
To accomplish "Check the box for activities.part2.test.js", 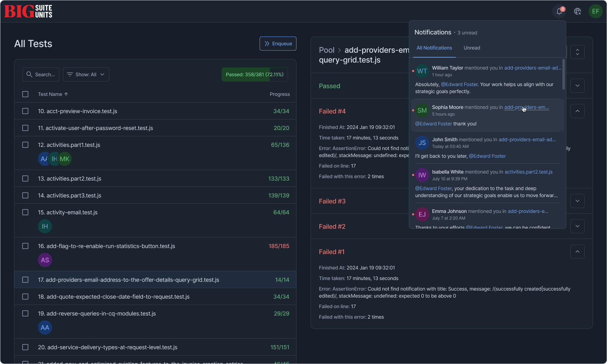I will pyautogui.click(x=25, y=178).
